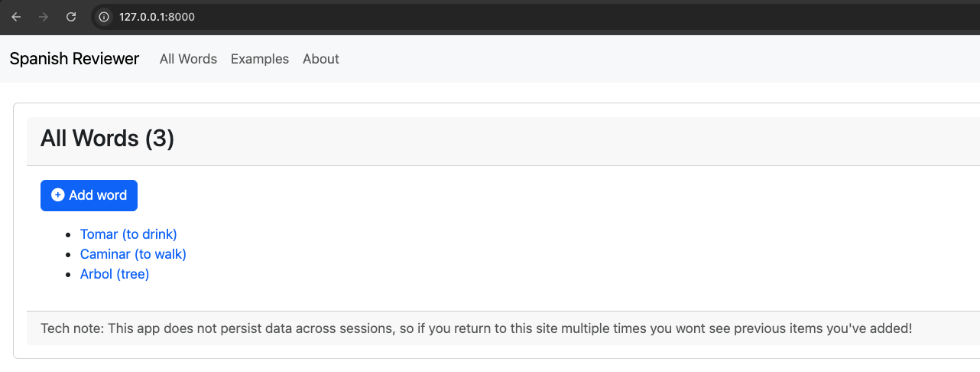Select All Words in the navigation bar
Viewport: 980px width, 372px height.
(x=188, y=59)
